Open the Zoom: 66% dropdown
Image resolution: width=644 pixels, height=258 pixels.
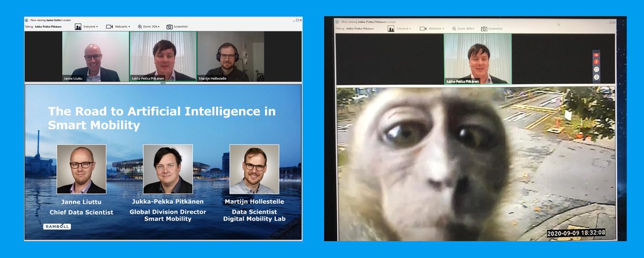pyautogui.click(x=466, y=28)
